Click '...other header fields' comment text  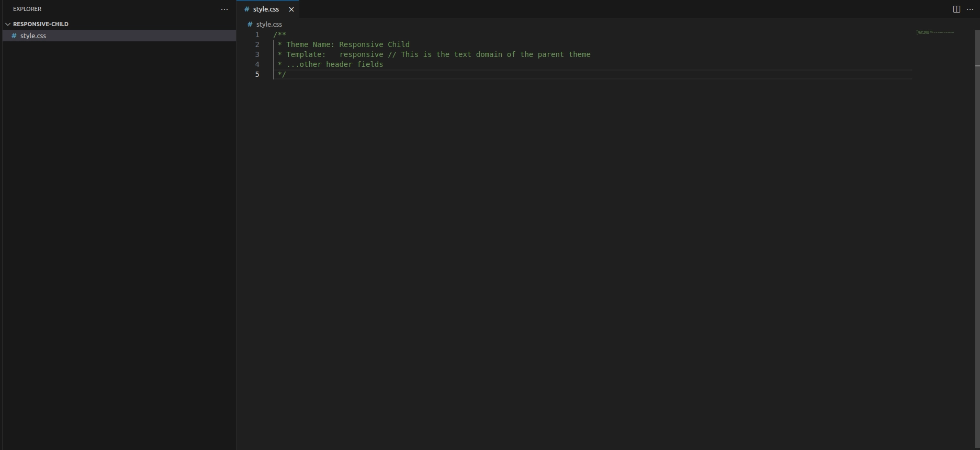[x=335, y=64]
